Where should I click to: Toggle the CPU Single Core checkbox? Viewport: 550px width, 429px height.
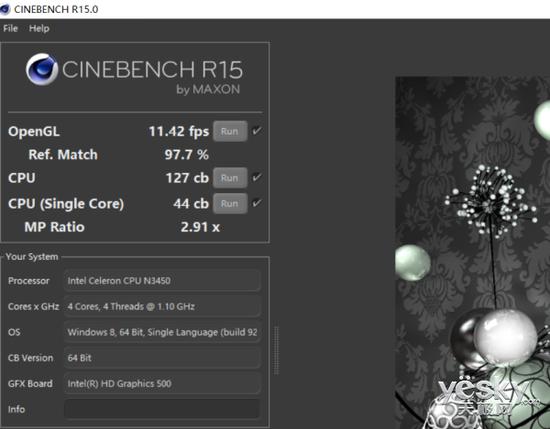(257, 203)
